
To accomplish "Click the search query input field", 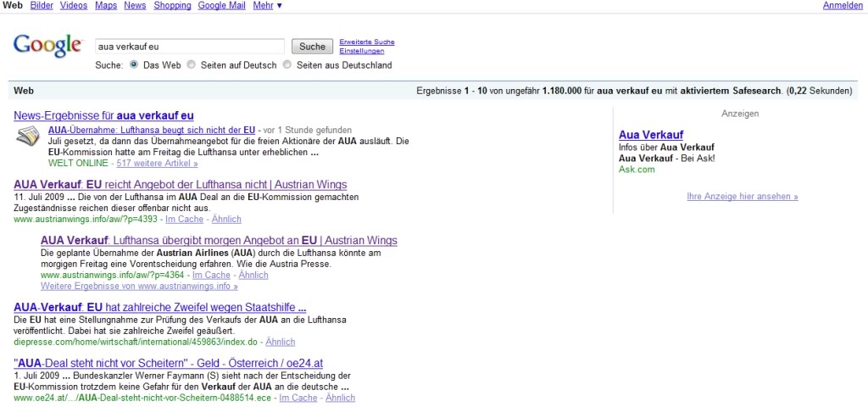I will point(189,47).
